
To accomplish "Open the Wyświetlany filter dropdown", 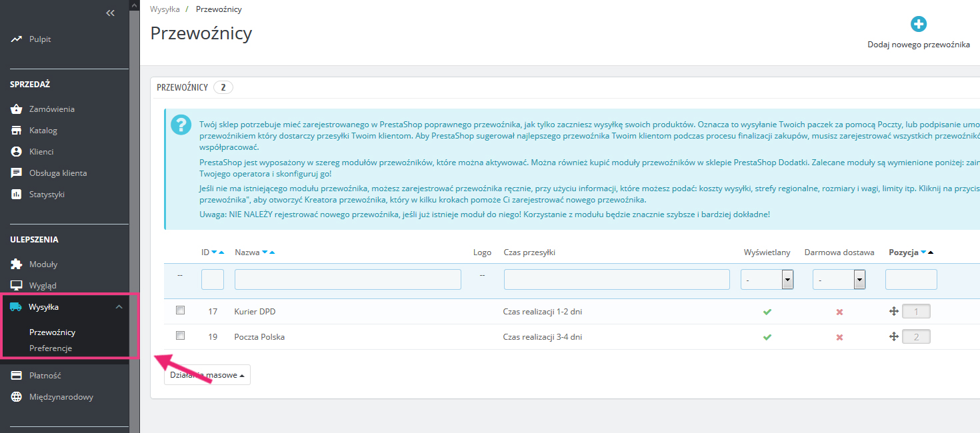I will point(768,280).
